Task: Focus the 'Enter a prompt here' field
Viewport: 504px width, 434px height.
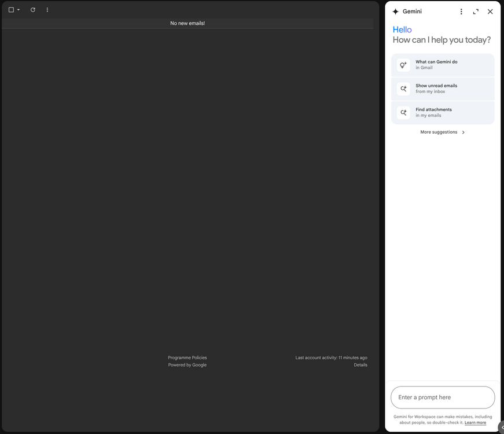Action: point(443,398)
